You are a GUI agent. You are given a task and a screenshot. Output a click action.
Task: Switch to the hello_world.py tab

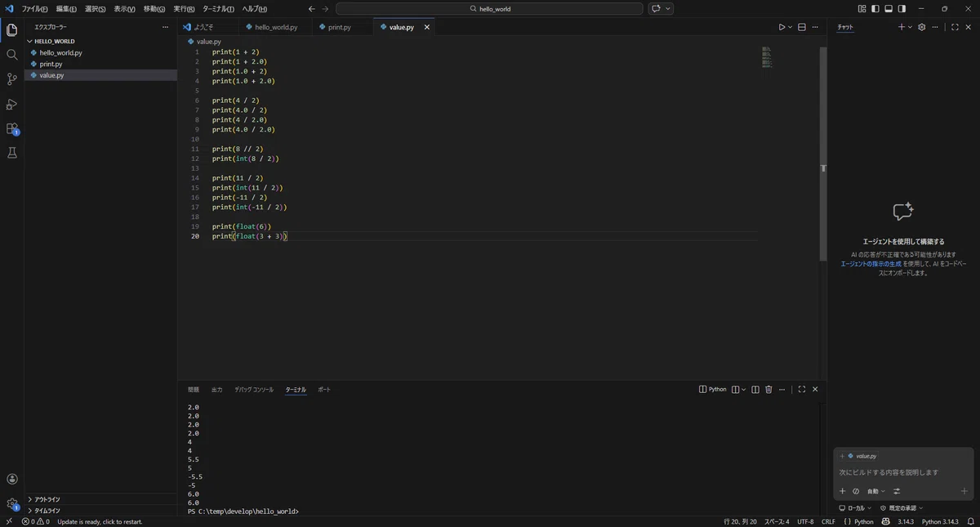pyautogui.click(x=276, y=27)
